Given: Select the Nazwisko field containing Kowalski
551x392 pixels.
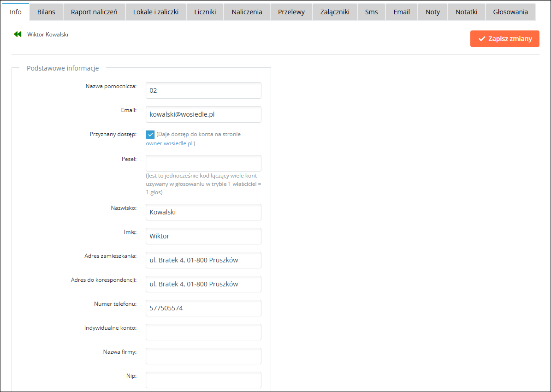Looking at the screenshot, I should pyautogui.click(x=203, y=212).
